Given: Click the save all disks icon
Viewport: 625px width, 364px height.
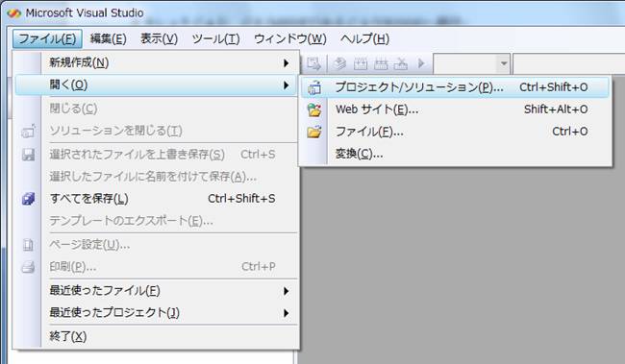Looking at the screenshot, I should (28, 199).
